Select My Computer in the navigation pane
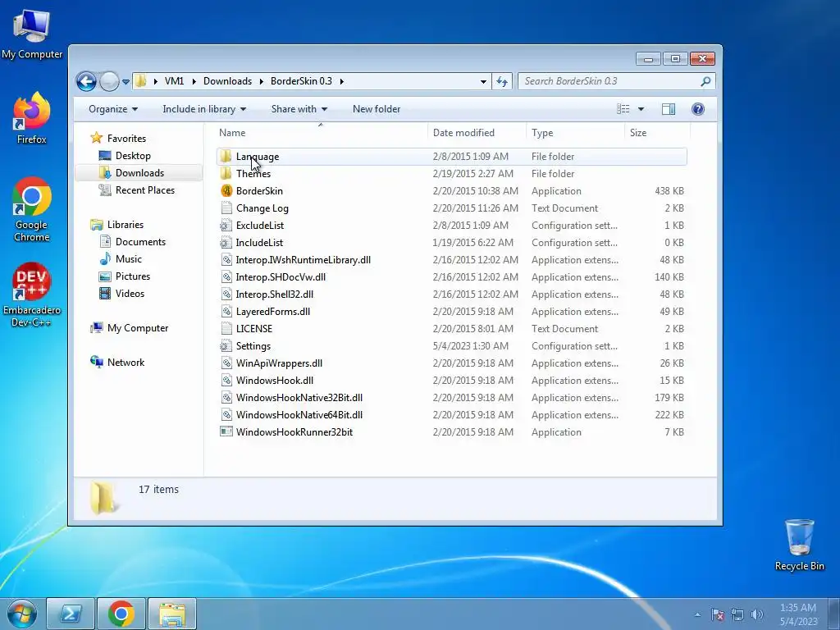The width and height of the screenshot is (840, 630). click(x=138, y=328)
